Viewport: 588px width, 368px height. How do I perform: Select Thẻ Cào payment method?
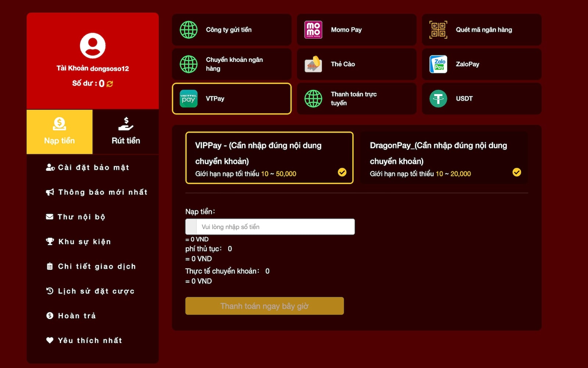356,64
